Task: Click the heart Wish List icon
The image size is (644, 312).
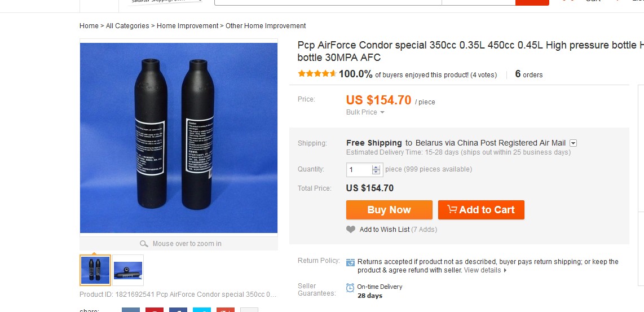Action: point(351,230)
